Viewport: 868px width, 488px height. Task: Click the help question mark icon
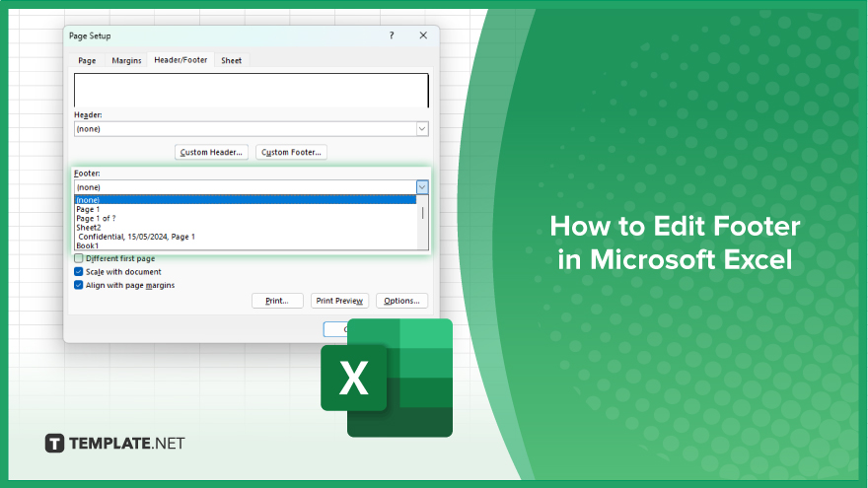(x=392, y=35)
